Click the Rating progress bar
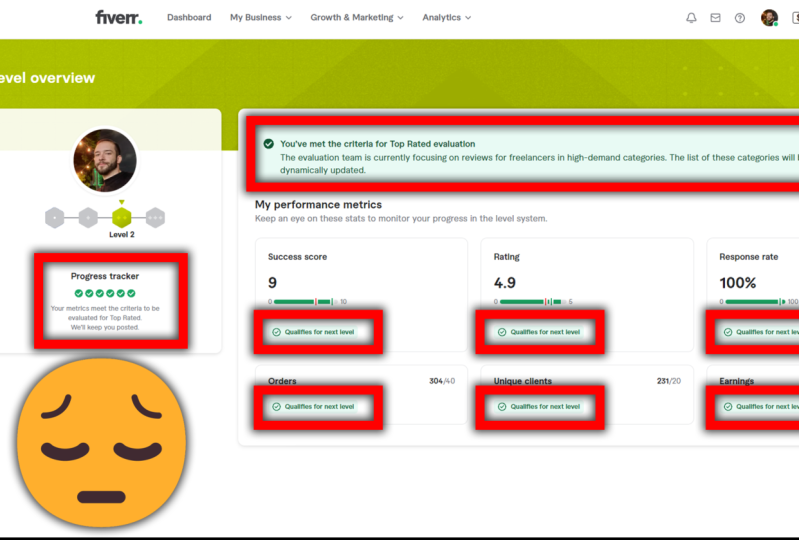Viewport: 799px width, 540px height. pyautogui.click(x=533, y=302)
